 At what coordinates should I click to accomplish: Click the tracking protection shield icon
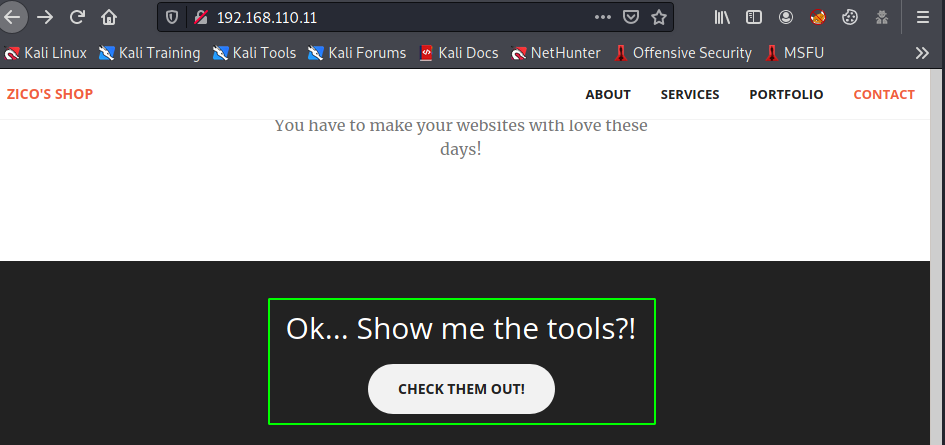[172, 17]
